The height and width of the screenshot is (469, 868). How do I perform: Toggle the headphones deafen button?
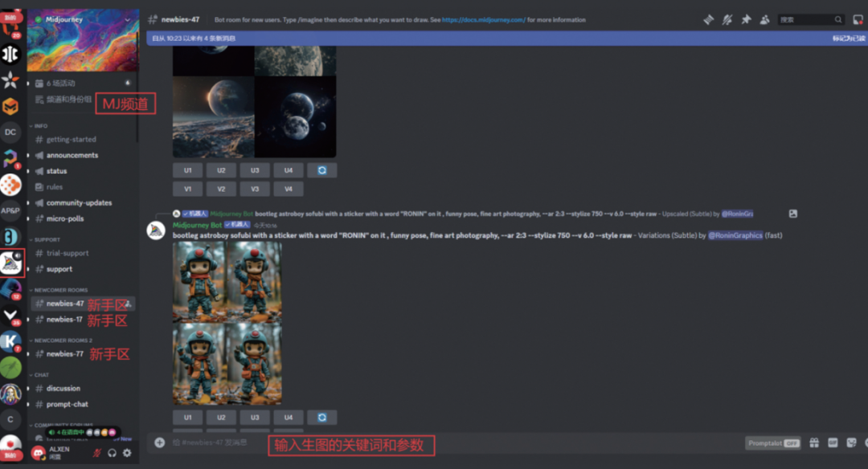[113, 453]
